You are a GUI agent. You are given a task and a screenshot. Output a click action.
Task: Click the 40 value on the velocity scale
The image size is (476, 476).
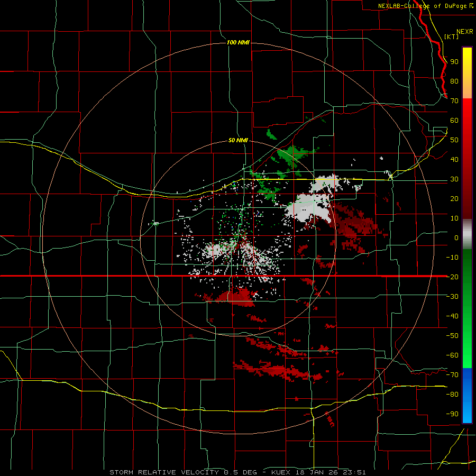[454, 159]
